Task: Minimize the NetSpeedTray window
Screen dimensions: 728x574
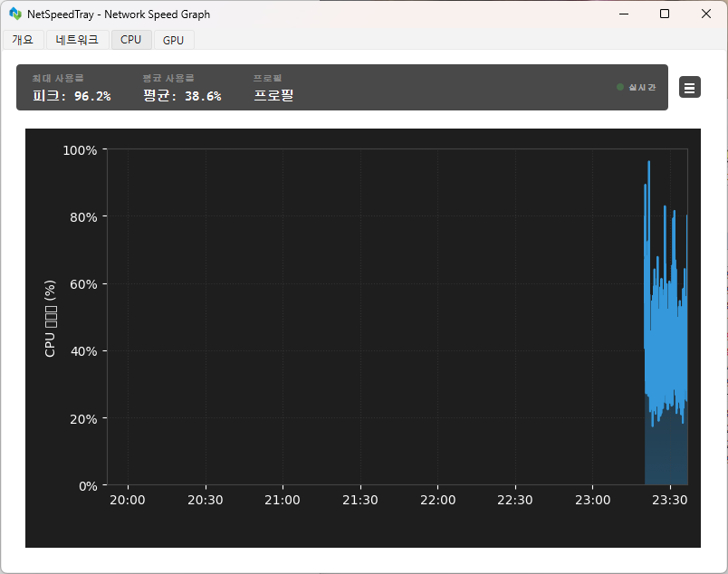Action: point(624,14)
